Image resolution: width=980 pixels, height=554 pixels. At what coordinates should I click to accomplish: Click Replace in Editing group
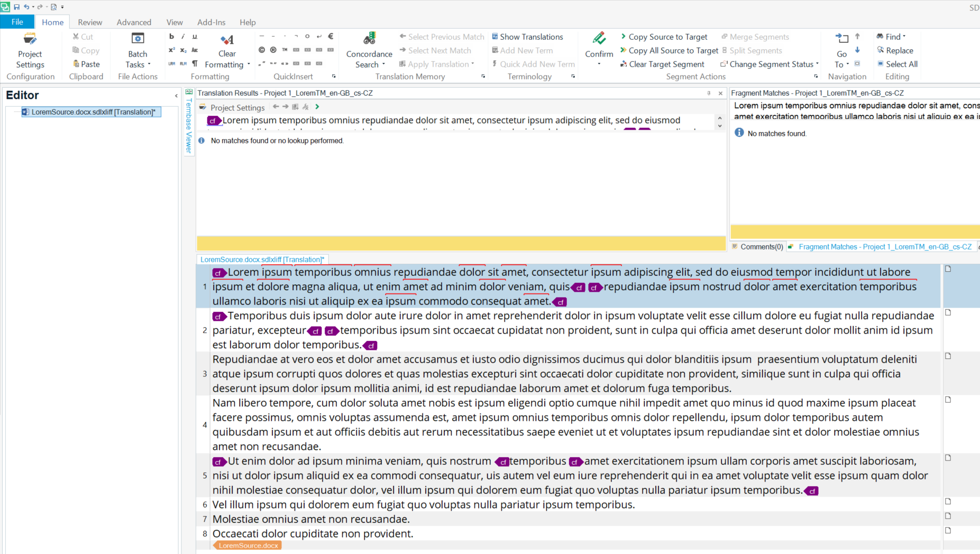[895, 50]
